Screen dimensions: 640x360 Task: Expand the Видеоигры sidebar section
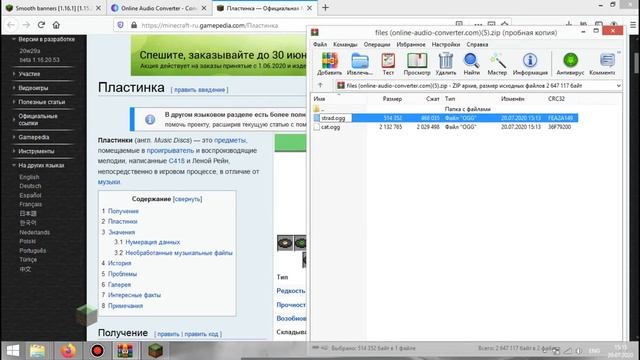33,88
